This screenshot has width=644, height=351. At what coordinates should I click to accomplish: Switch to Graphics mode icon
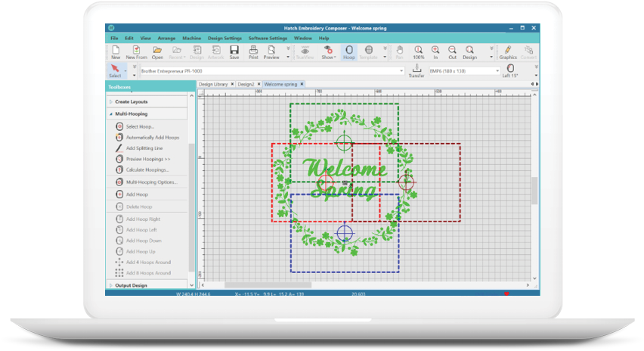pyautogui.click(x=508, y=51)
